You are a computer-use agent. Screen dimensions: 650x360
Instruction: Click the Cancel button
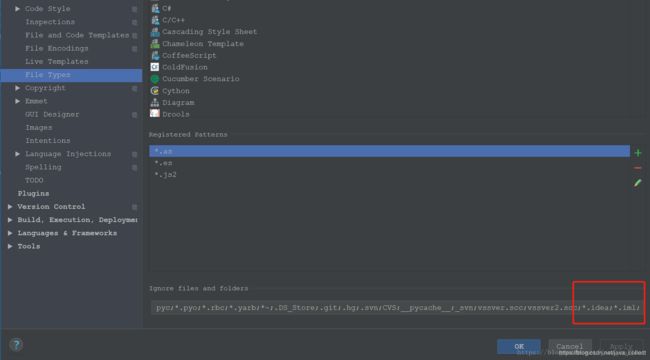tap(570, 346)
